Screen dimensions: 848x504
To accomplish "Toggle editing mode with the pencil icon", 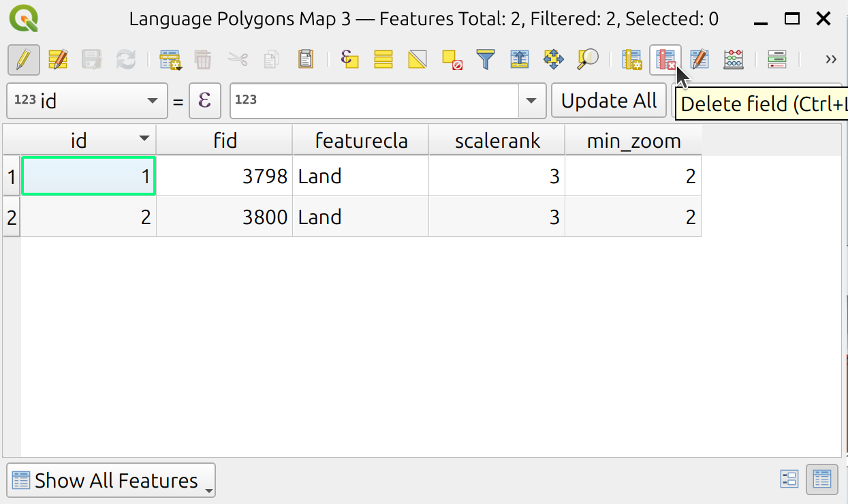I will [24, 60].
